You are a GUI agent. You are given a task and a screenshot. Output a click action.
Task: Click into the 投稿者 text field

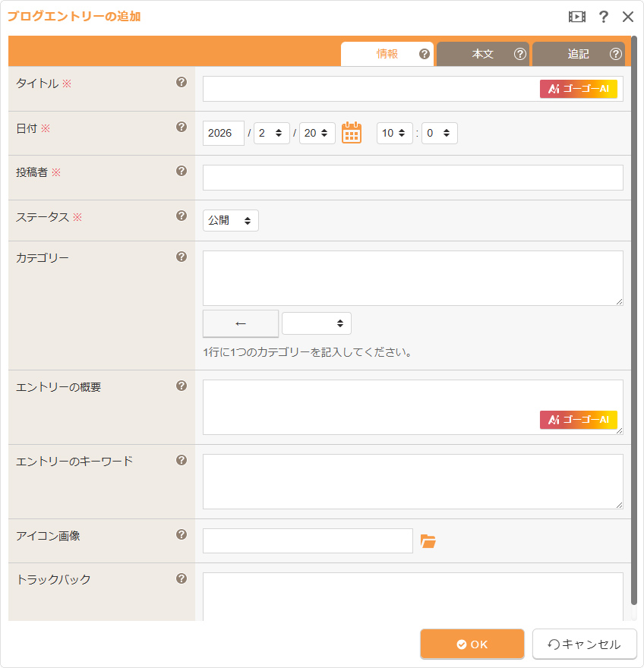[x=412, y=178]
